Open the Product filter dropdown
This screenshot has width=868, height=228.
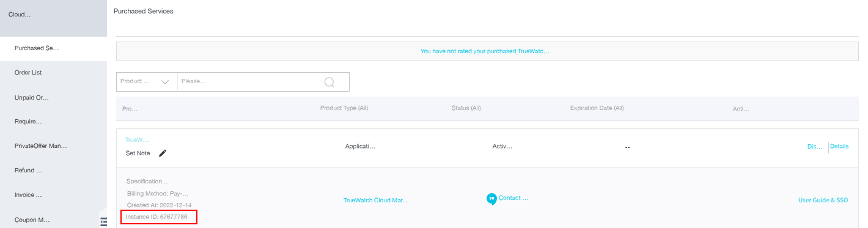147,81
